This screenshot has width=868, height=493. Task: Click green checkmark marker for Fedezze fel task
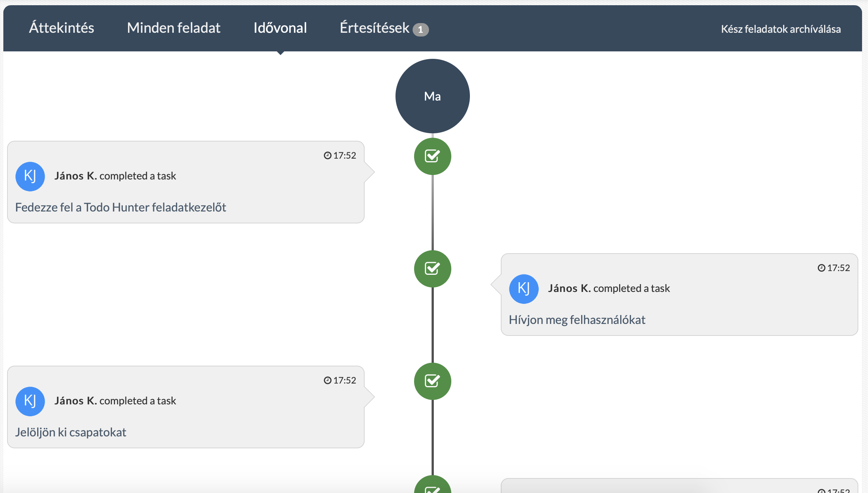point(432,156)
